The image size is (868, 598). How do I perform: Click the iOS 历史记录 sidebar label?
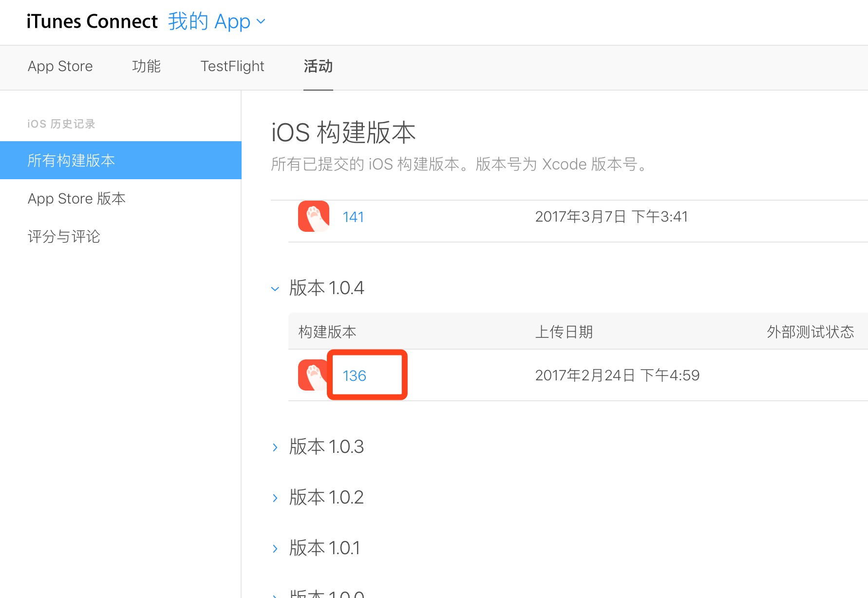[61, 124]
